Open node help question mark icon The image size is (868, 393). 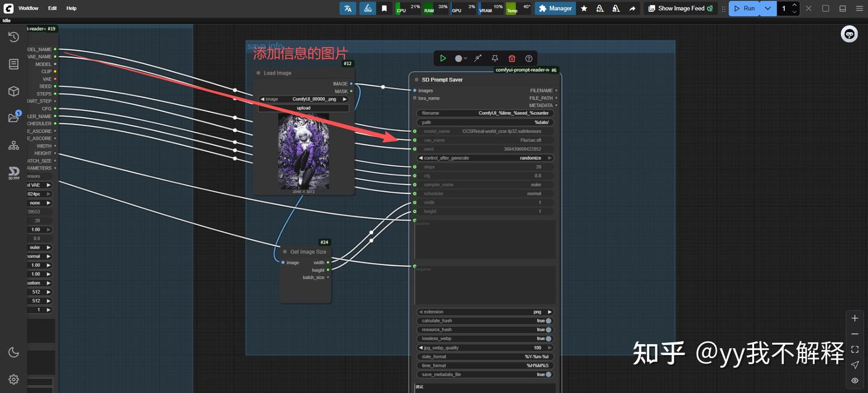point(529,58)
